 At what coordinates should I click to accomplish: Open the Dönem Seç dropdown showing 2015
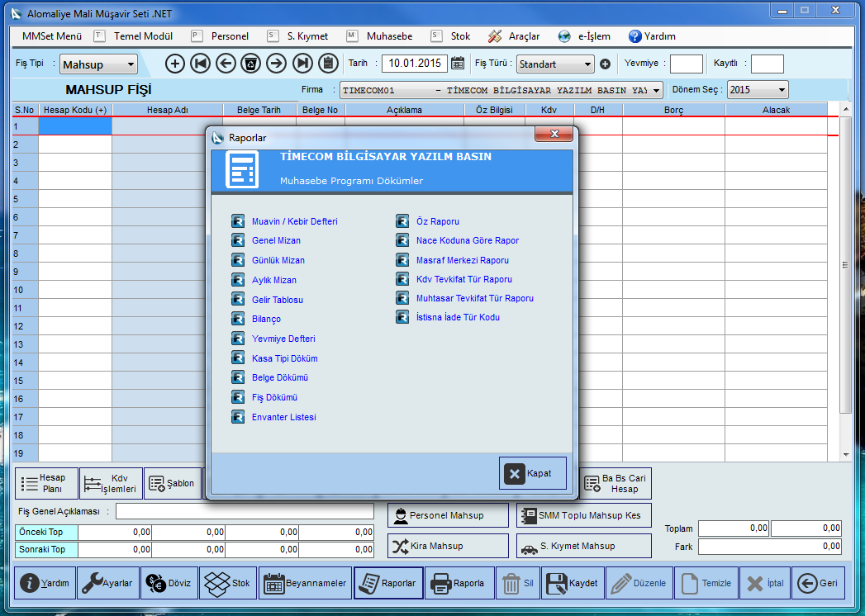(758, 90)
